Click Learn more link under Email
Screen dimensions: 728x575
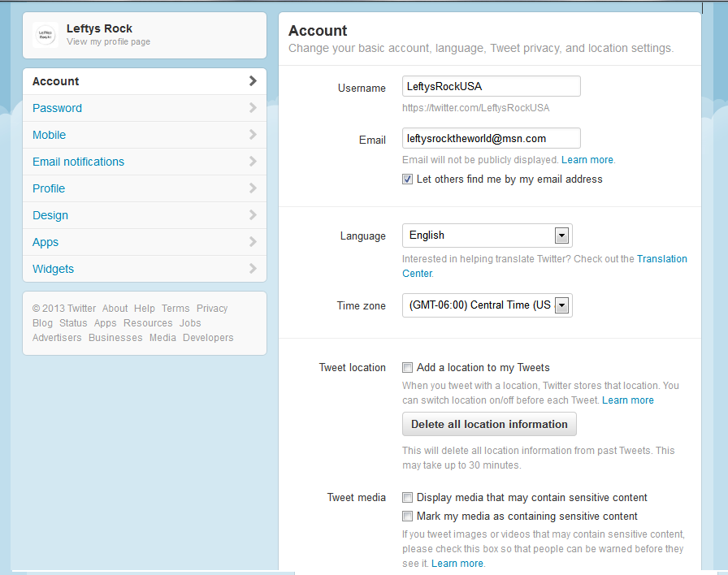(x=587, y=160)
